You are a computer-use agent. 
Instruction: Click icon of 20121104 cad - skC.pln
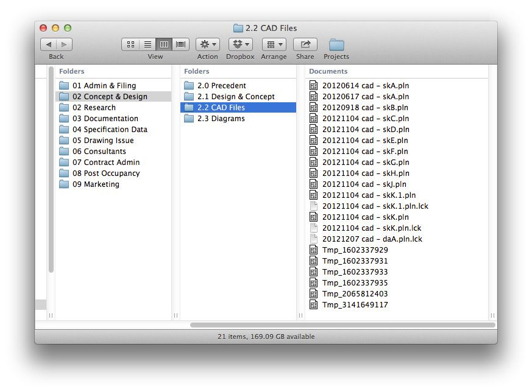tap(314, 118)
